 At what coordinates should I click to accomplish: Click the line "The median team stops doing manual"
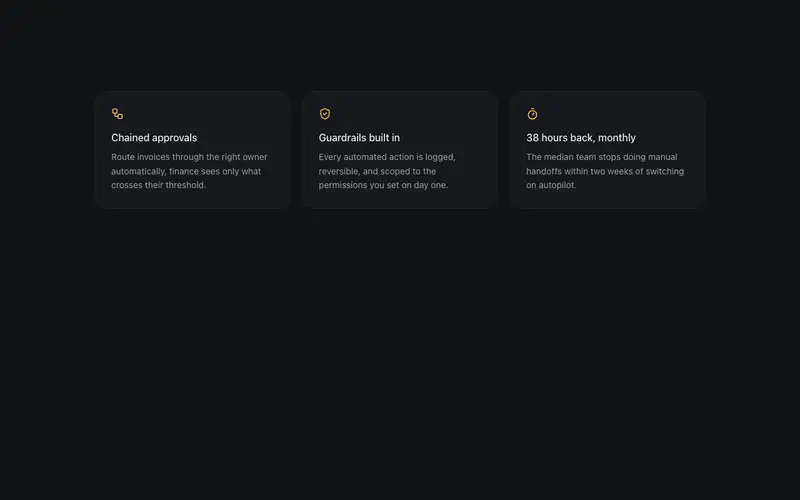click(602, 157)
